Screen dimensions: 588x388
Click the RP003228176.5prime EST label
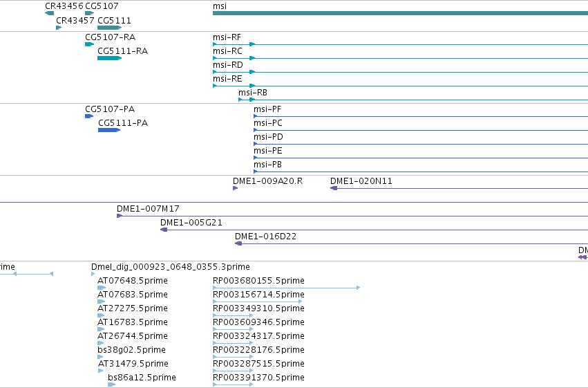tap(258, 350)
